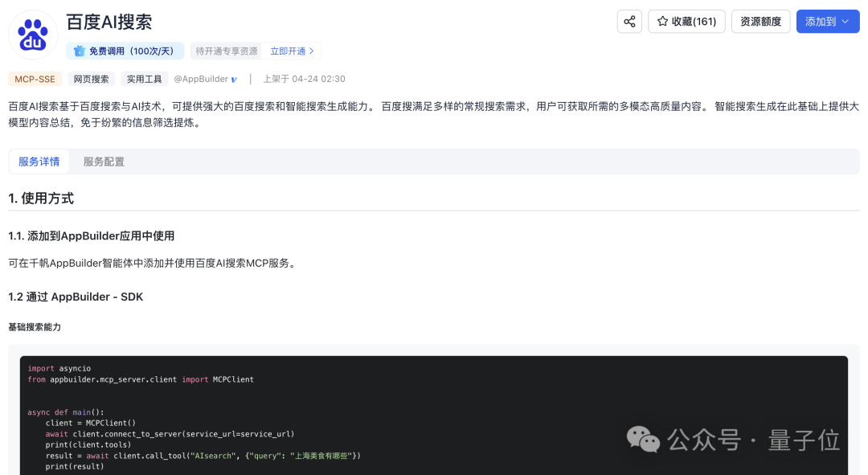
Task: Click the 免费调用 (100次/天) badge icon
Action: point(80,51)
